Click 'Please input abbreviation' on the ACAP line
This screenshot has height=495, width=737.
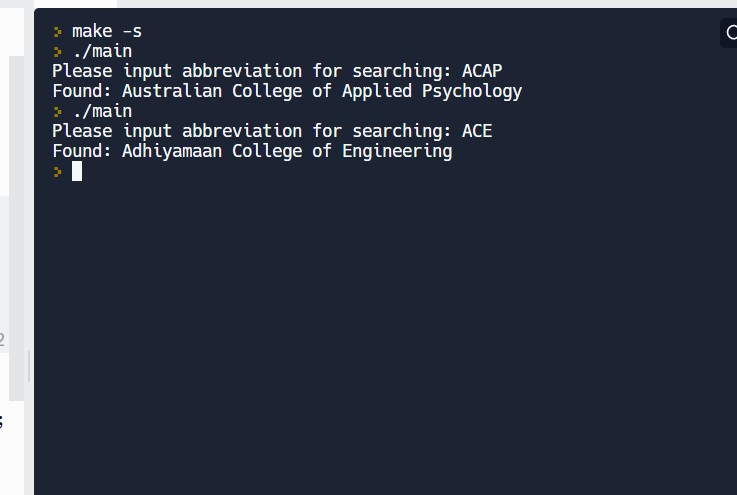(177, 72)
